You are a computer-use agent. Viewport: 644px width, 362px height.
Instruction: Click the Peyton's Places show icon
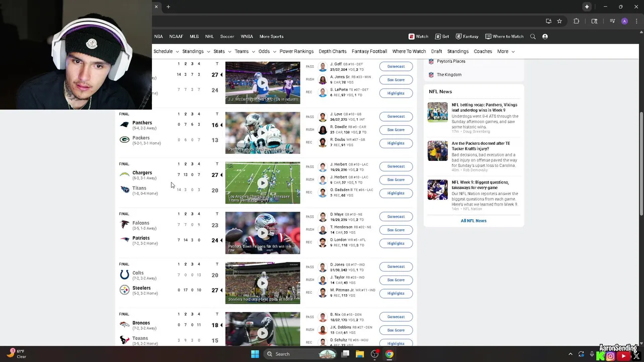(x=431, y=61)
